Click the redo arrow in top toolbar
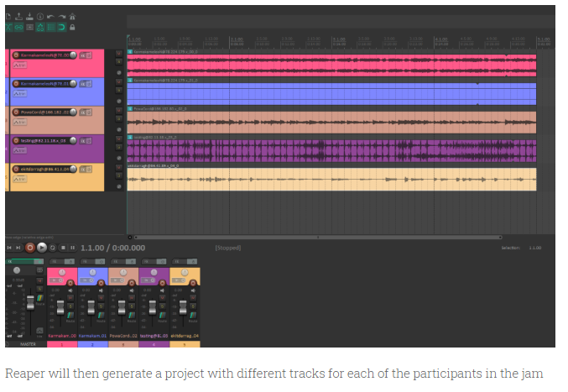 60,16
